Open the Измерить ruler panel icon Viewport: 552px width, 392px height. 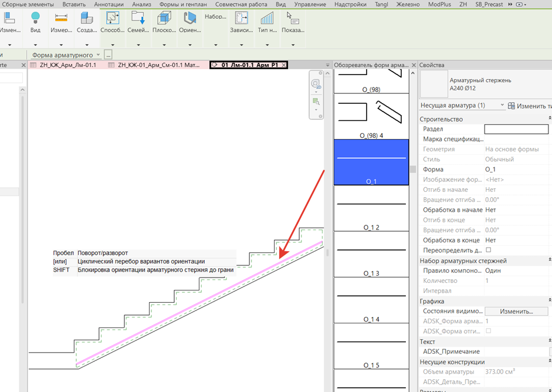tap(61, 18)
